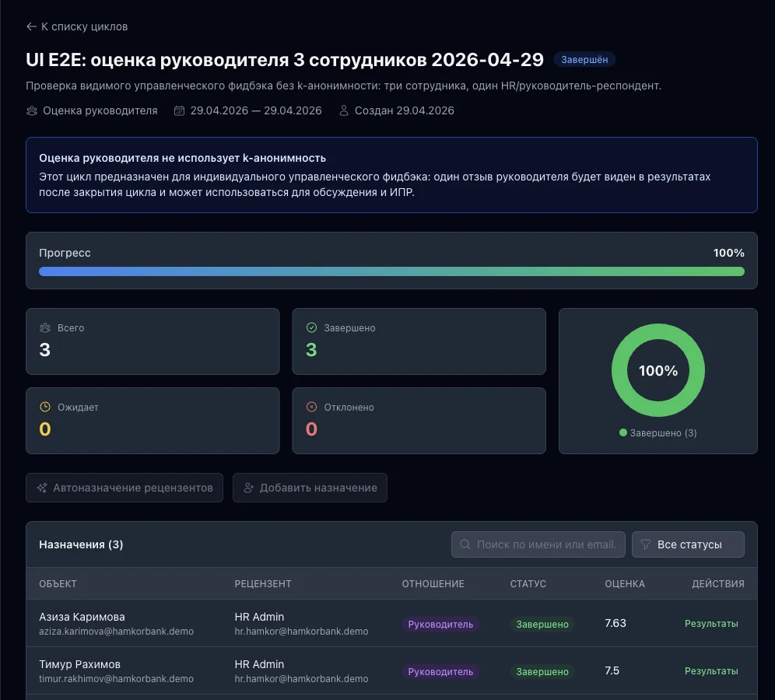Click the people icon near Оценка руководителя
This screenshot has width=775, height=700.
click(32, 110)
